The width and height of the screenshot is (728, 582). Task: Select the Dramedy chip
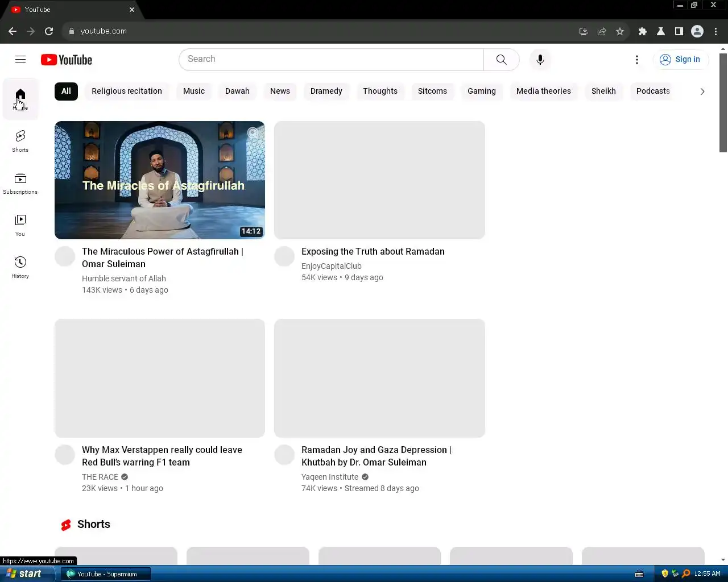326,91
